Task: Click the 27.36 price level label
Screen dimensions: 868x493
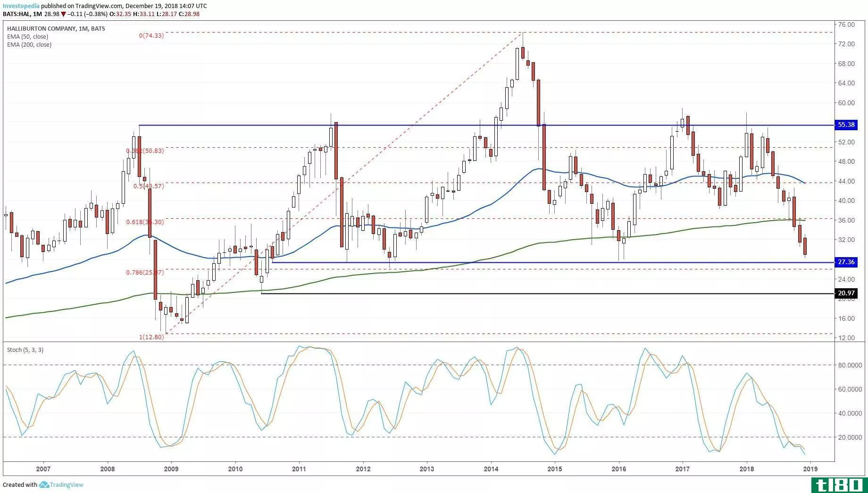Action: (x=846, y=262)
